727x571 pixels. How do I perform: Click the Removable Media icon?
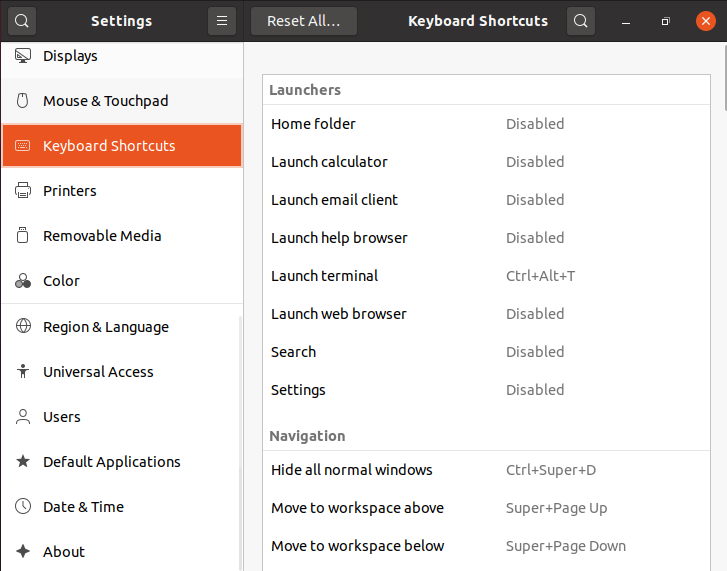coord(23,236)
